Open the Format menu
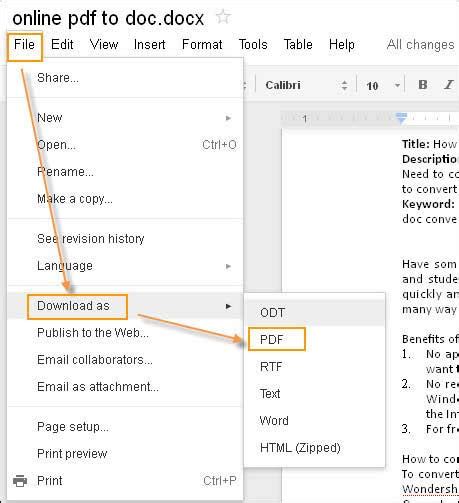Image resolution: width=459 pixels, height=503 pixels. (202, 45)
